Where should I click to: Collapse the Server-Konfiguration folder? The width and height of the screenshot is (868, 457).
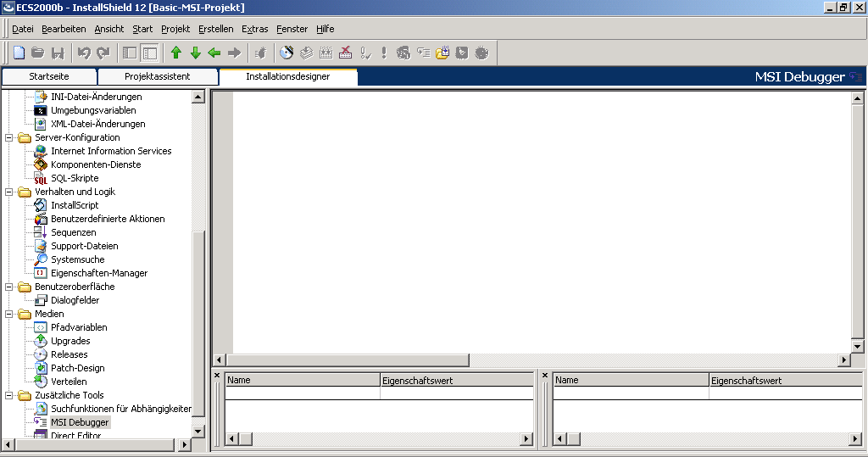pyautogui.click(x=9, y=137)
